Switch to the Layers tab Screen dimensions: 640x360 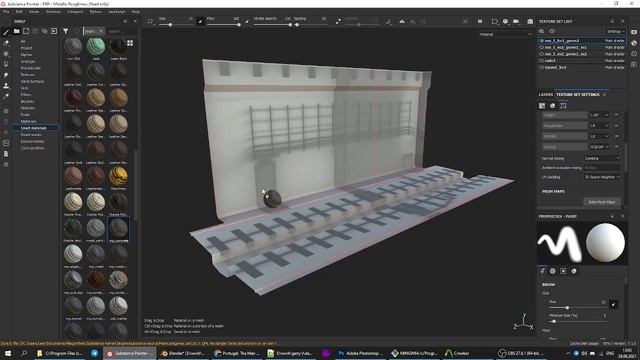coord(546,95)
